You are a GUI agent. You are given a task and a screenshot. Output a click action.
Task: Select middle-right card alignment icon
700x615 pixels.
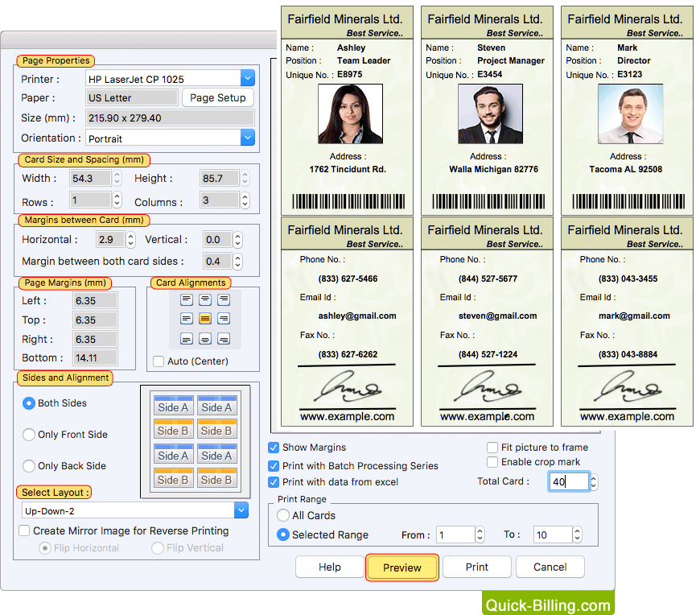(x=224, y=319)
